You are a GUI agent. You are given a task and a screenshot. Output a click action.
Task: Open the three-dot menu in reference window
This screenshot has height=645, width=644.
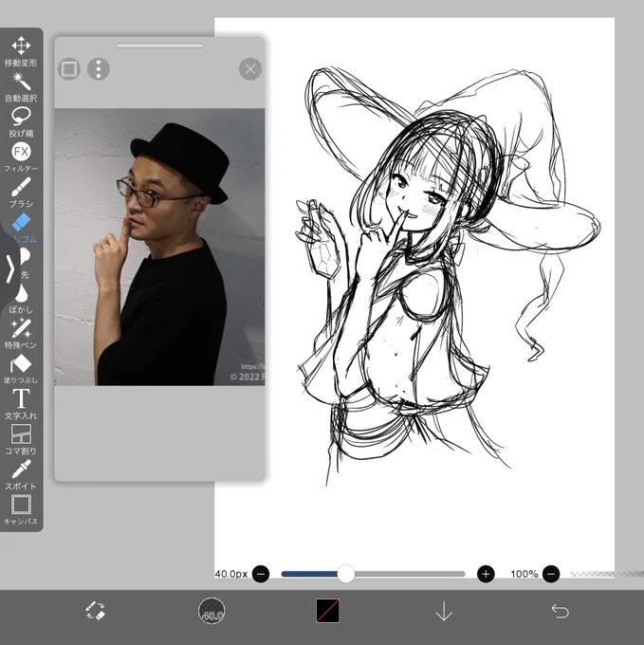(x=99, y=68)
